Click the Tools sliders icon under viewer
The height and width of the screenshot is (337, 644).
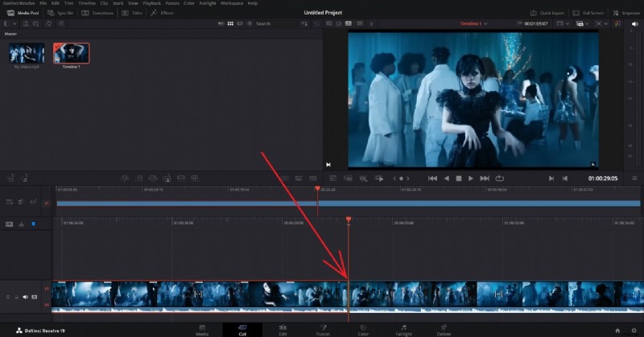coord(333,179)
